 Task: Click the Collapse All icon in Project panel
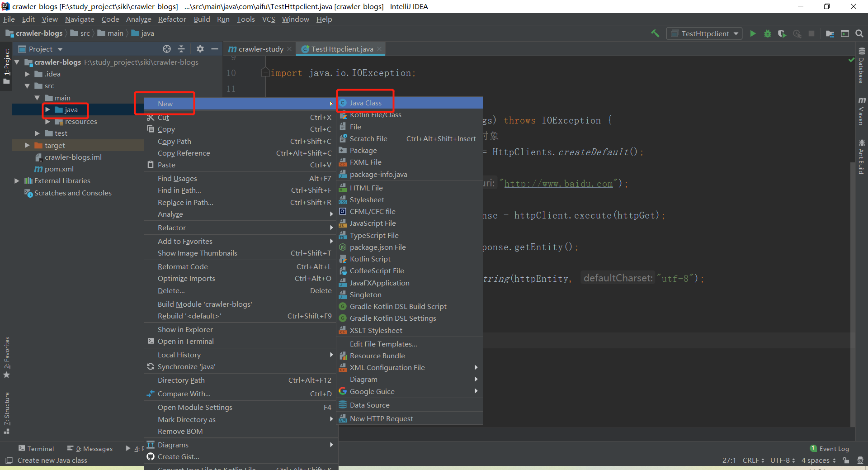(181, 49)
